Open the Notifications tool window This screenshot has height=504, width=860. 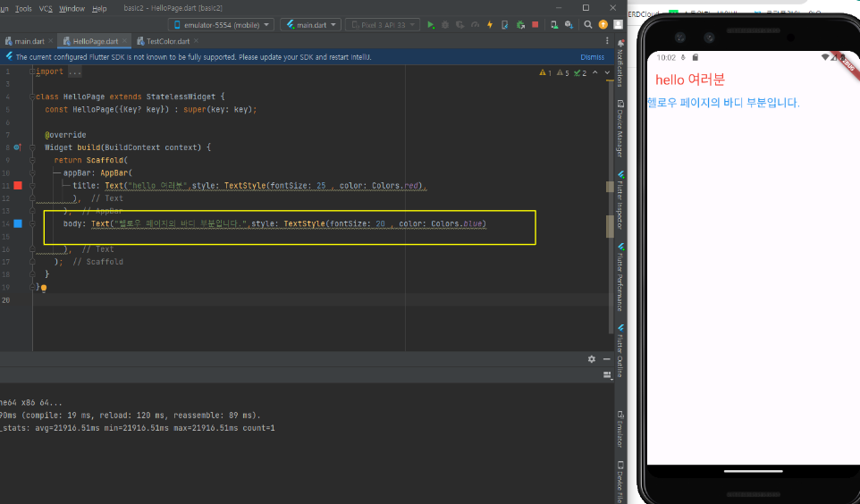(x=620, y=63)
